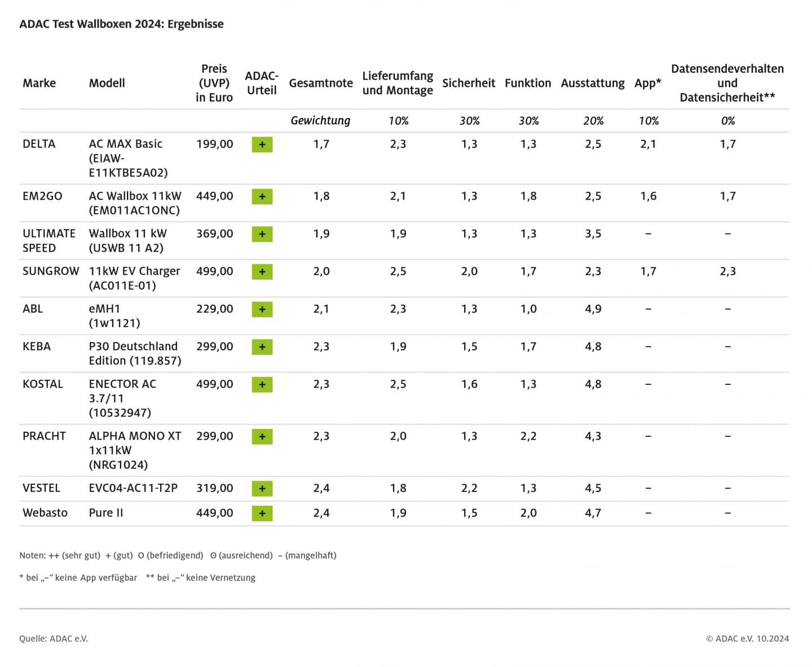Select the ABL eMH1 green plus badge

[262, 309]
